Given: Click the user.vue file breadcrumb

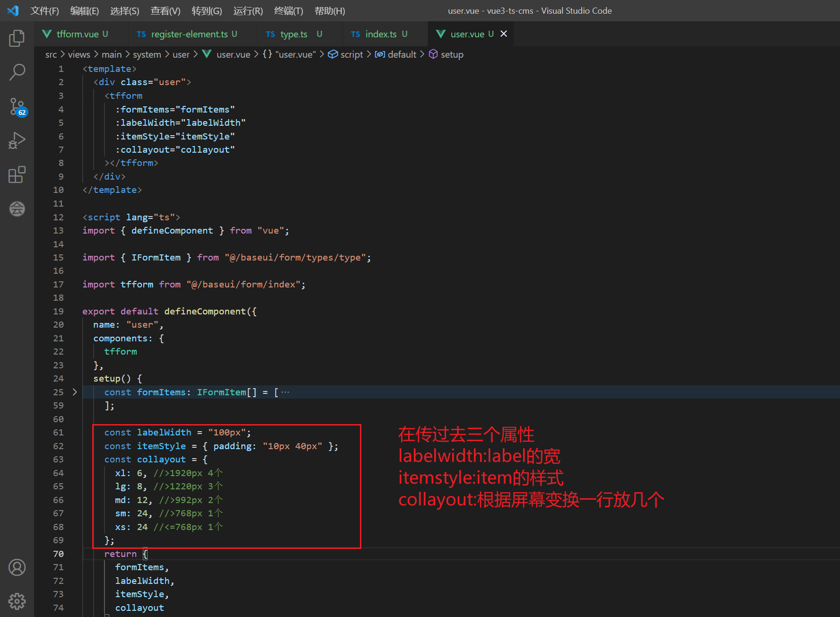Looking at the screenshot, I should [x=227, y=54].
